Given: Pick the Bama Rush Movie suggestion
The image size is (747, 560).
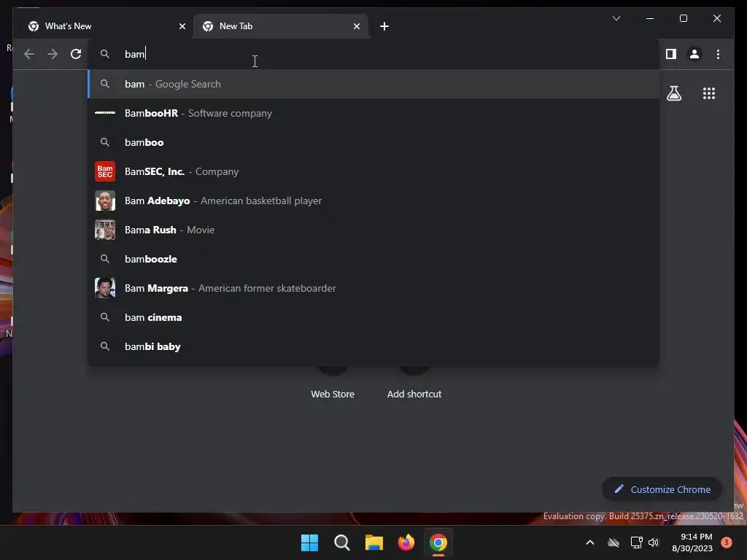Looking at the screenshot, I should 374,230.
